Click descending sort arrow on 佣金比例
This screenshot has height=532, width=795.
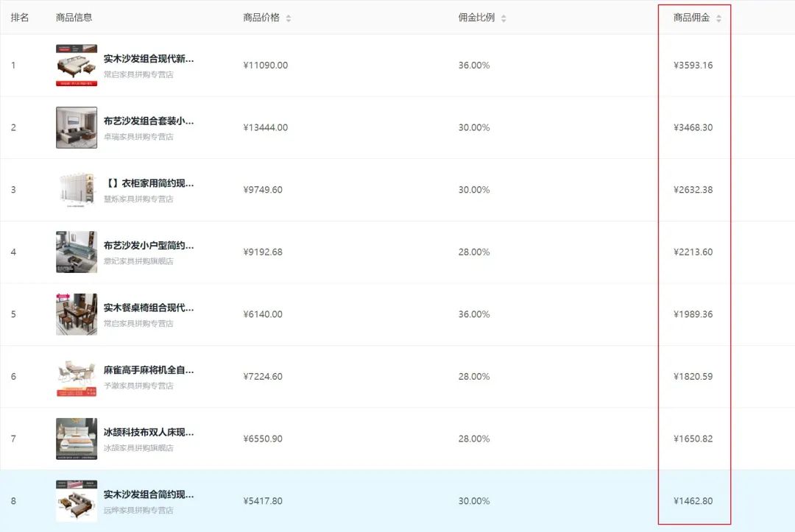(x=504, y=19)
